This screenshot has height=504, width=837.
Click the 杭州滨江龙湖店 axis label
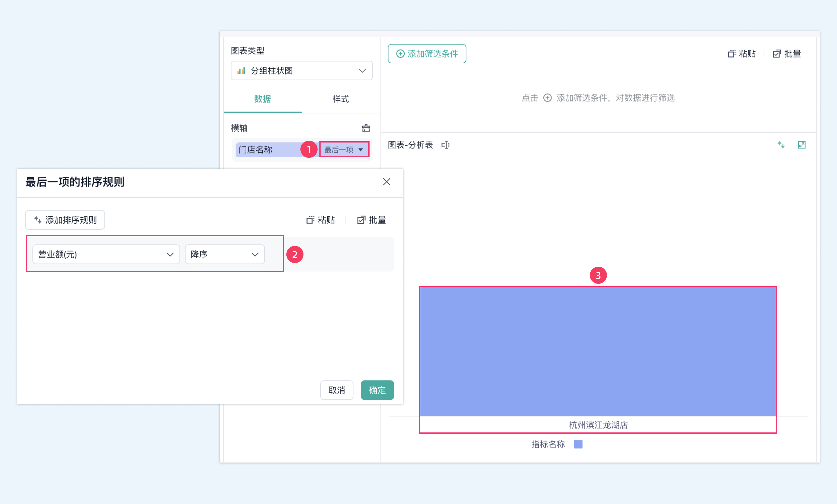pos(598,425)
